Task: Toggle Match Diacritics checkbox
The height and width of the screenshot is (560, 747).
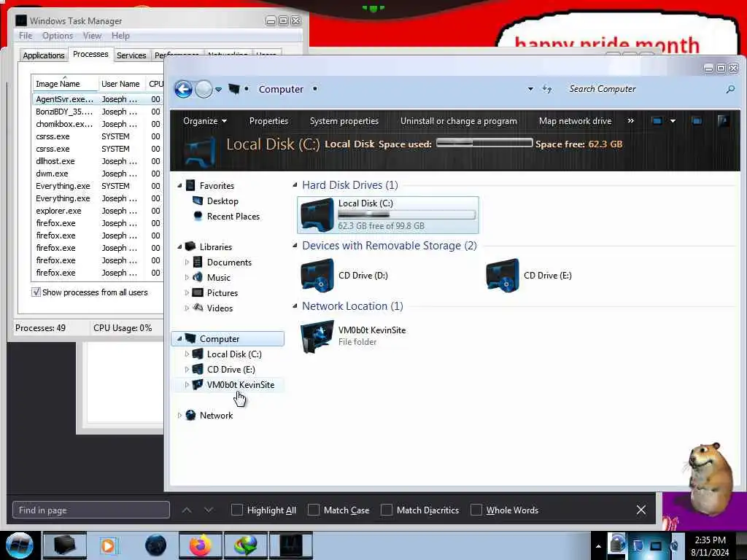Action: click(x=387, y=510)
